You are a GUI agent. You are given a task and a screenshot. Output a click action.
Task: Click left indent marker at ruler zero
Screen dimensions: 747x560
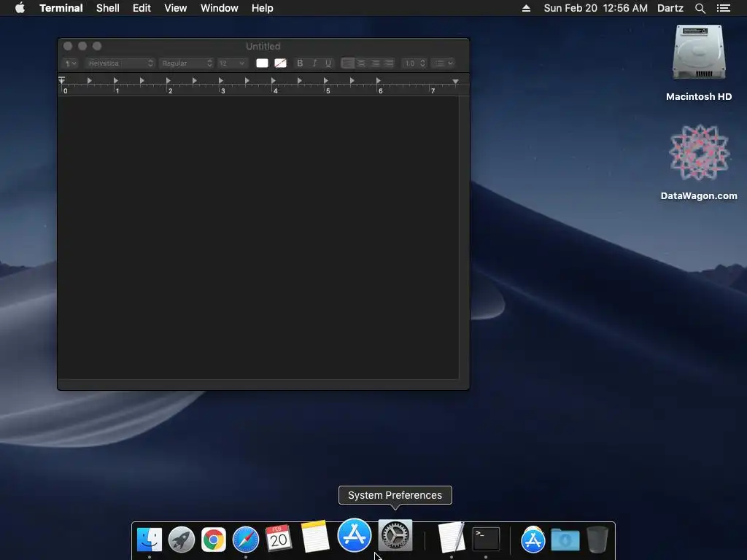tap(61, 80)
